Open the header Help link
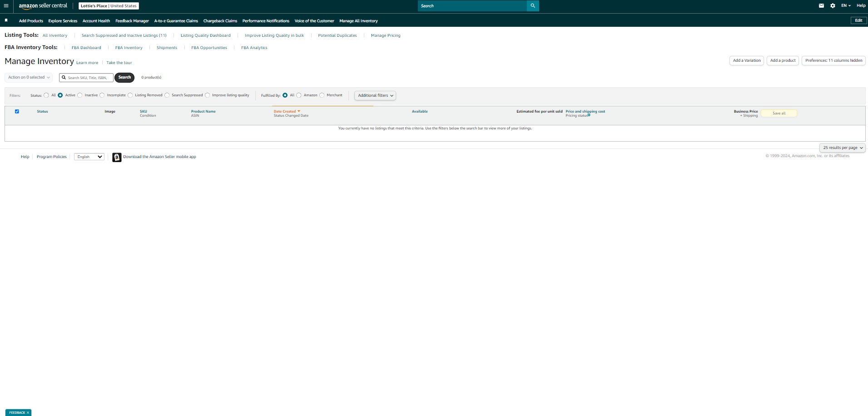 (x=861, y=6)
